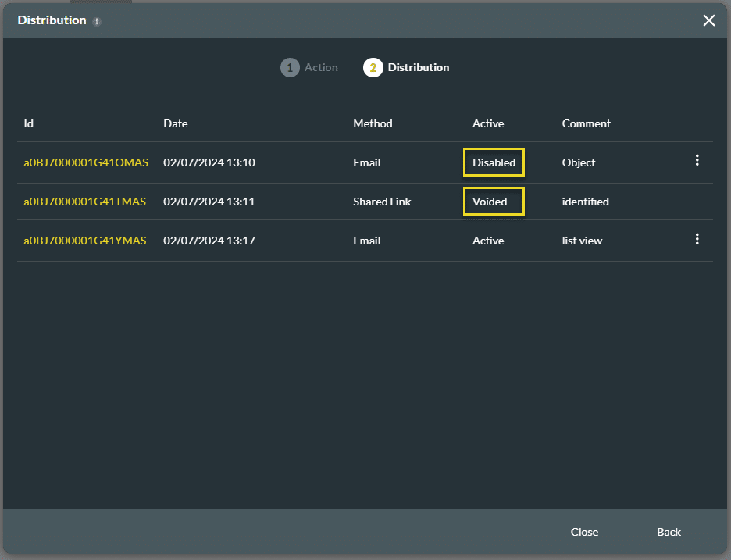The width and height of the screenshot is (731, 560).
Task: Select the highlighted Voided status cell
Action: 494,202
